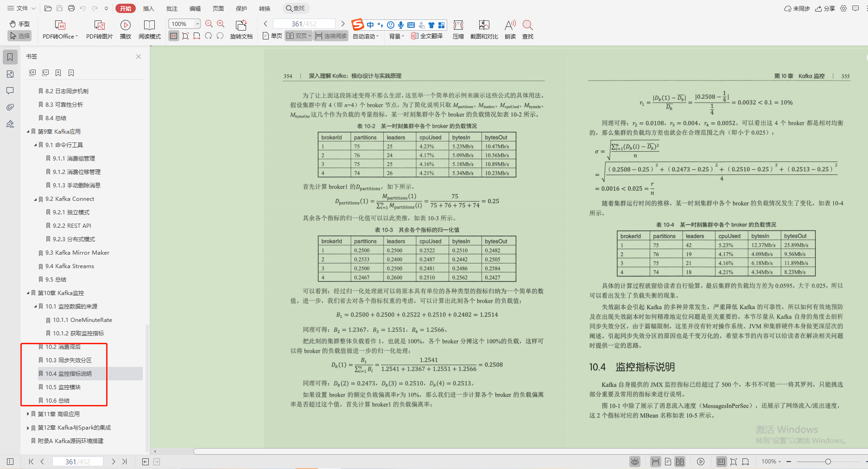
Task: Open bookmark 10.3 同步失效分区
Action: [68, 360]
